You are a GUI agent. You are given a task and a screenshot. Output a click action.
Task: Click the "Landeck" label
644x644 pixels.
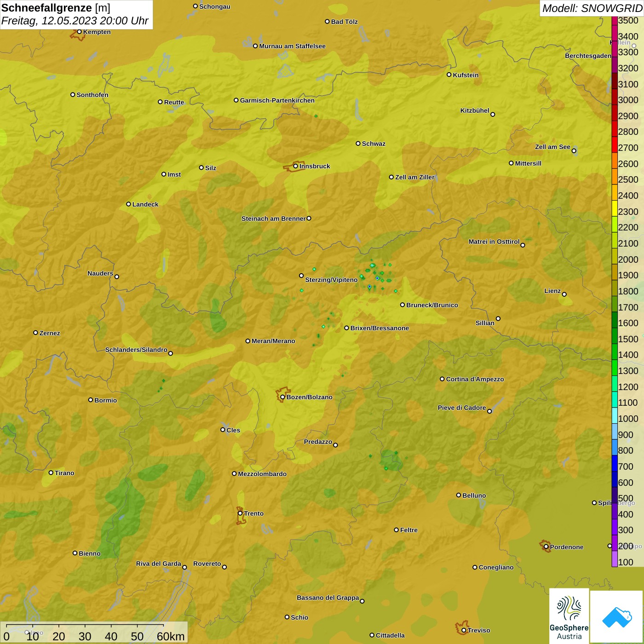(145, 204)
